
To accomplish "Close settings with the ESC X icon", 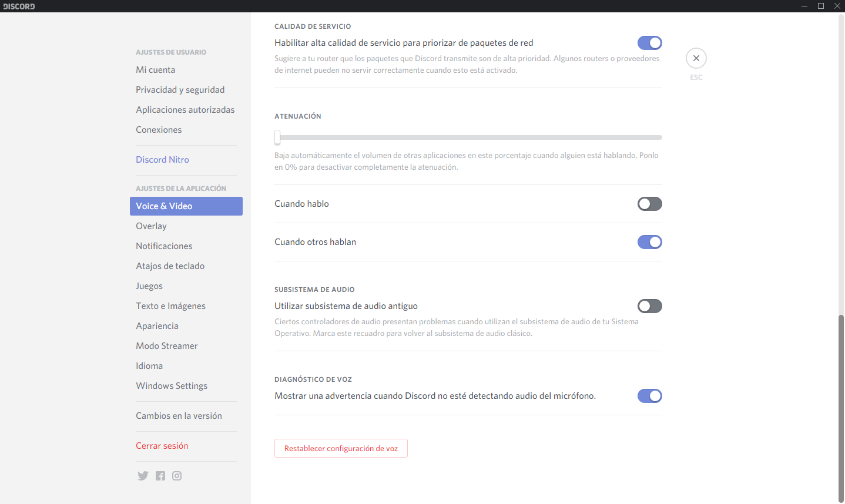I will click(696, 58).
